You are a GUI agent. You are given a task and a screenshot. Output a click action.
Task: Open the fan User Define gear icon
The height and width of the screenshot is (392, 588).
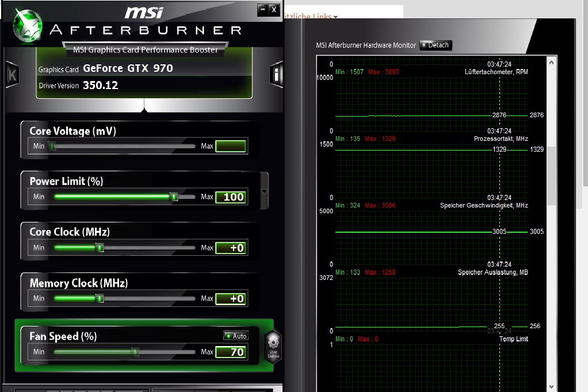[x=273, y=345]
